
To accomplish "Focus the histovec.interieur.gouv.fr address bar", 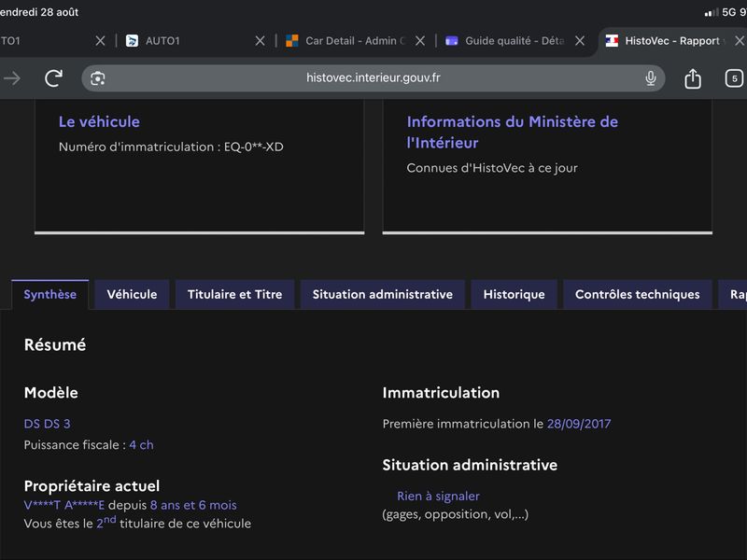I will 373,77.
